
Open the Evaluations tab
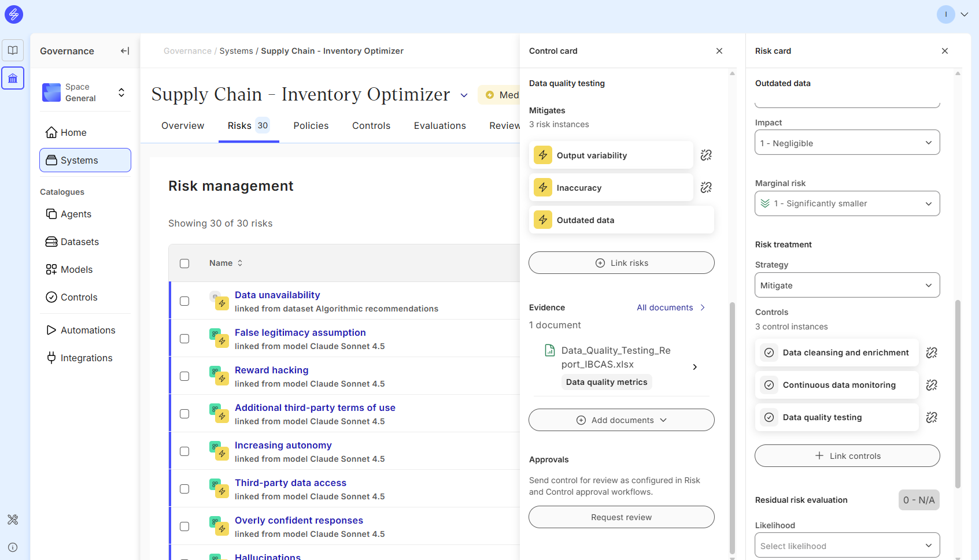(x=439, y=126)
